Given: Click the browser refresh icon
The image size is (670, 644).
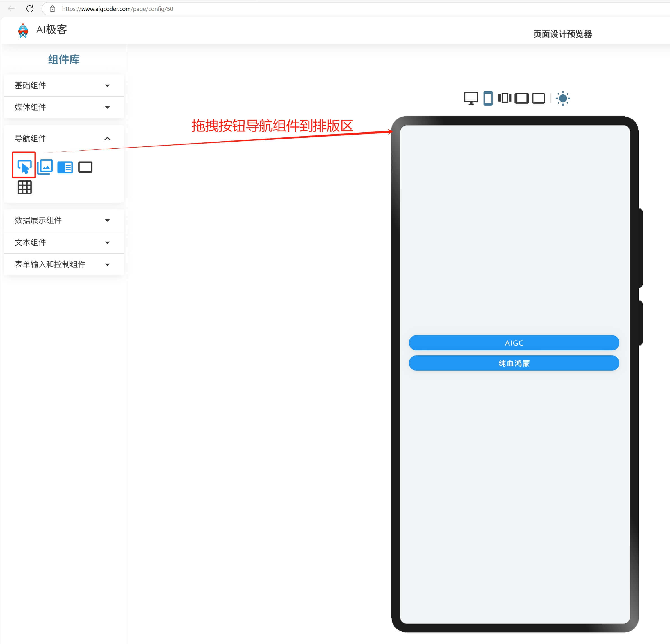Looking at the screenshot, I should 30,9.
